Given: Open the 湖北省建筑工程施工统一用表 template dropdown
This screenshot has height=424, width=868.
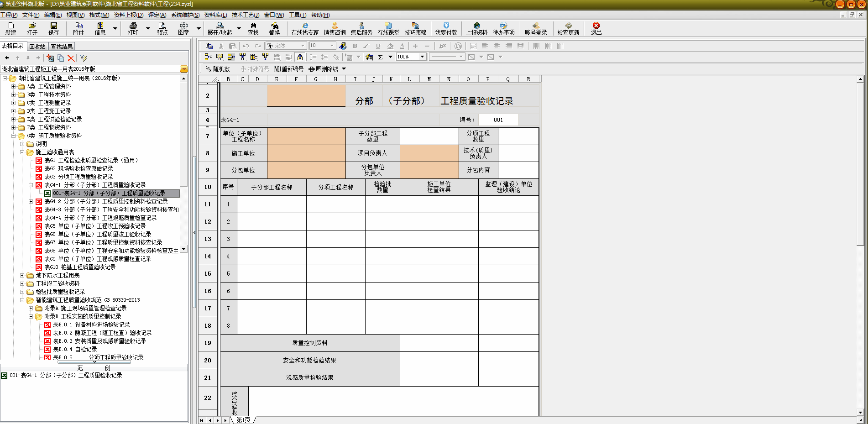Looking at the screenshot, I should tap(184, 69).
